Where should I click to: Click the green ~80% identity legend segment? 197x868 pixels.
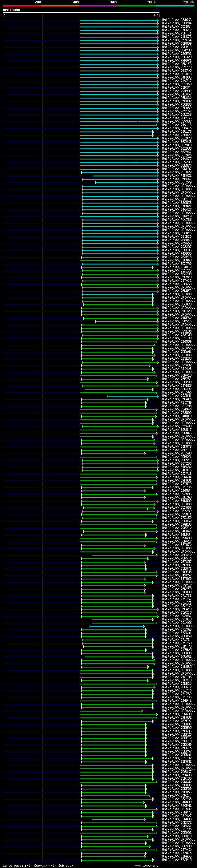[x=137, y=6]
